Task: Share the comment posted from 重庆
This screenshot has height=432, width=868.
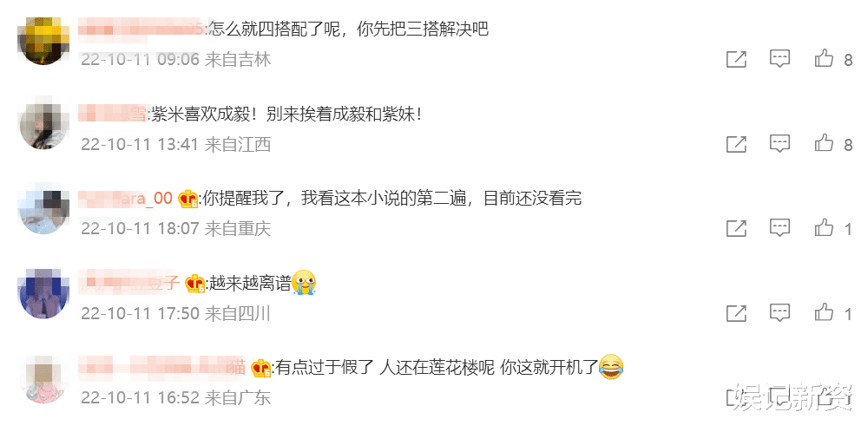Action: (x=736, y=228)
